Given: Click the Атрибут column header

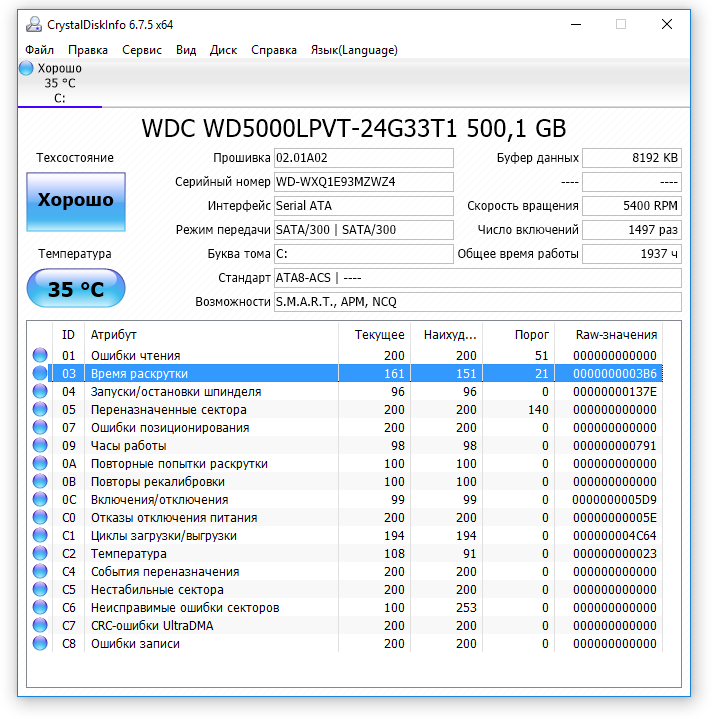Looking at the screenshot, I should 211,335.
